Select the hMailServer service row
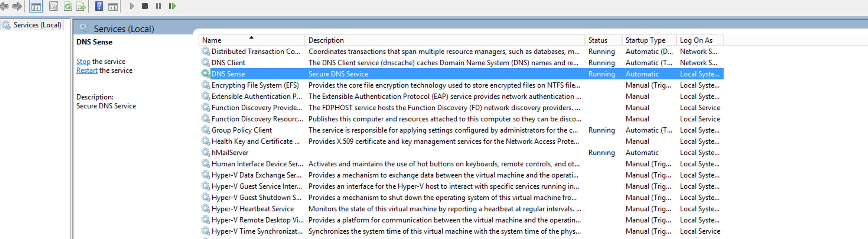 [461, 153]
